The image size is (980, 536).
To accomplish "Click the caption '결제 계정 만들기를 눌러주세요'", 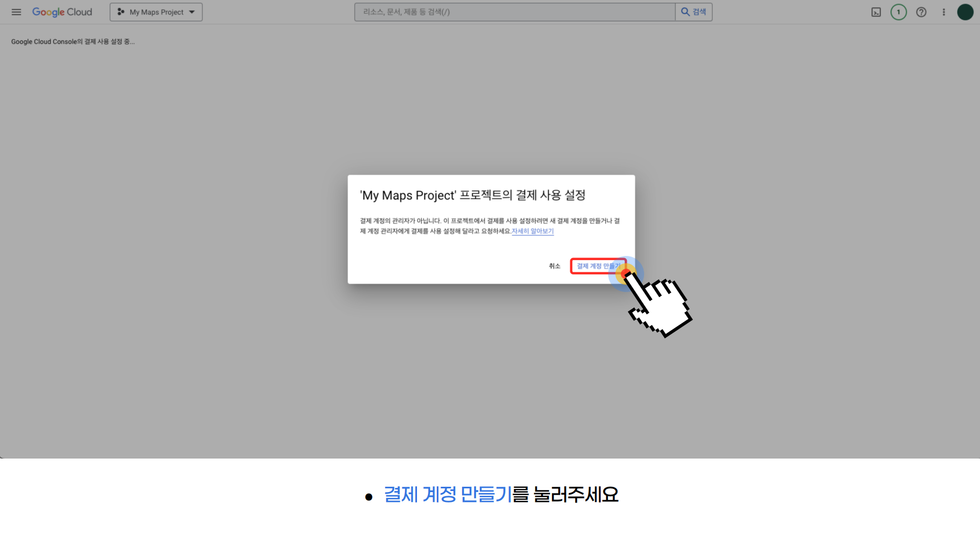I will 501,495.
